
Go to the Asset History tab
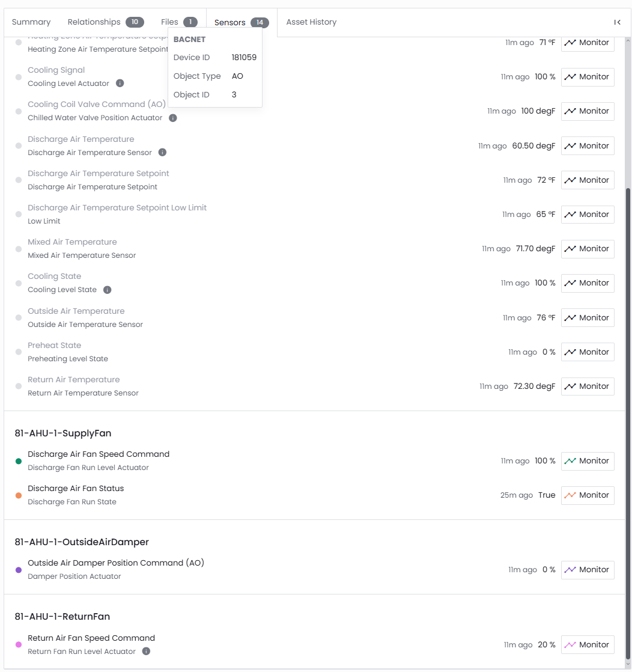pyautogui.click(x=312, y=22)
